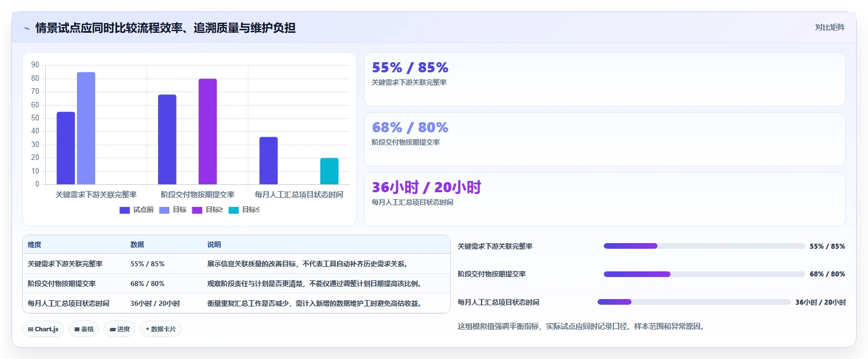868x359 pixels.
Task: Click the 对比矩阵 label in header
Action: (830, 28)
